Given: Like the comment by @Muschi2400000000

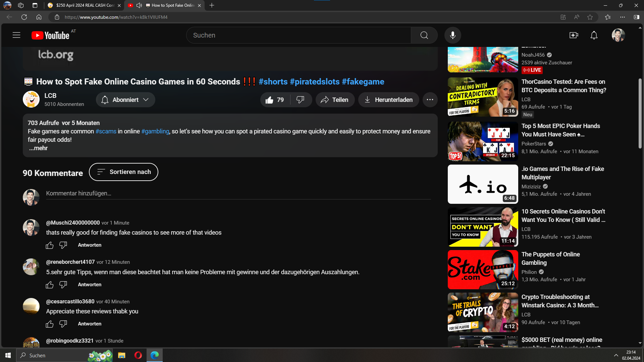Looking at the screenshot, I should 50,245.
